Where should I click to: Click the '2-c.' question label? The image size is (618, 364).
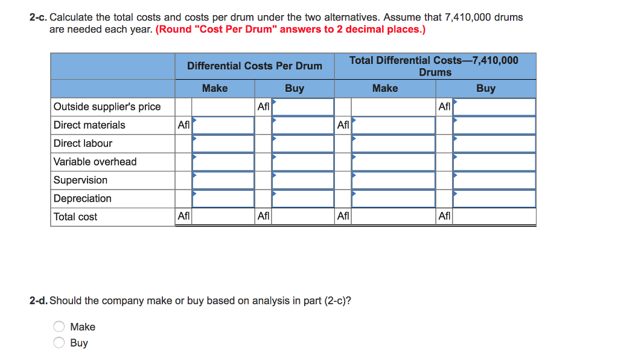point(38,18)
